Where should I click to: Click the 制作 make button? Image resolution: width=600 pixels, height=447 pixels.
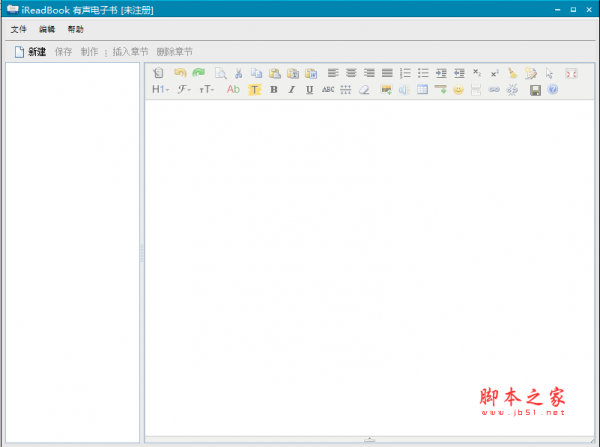pos(89,52)
